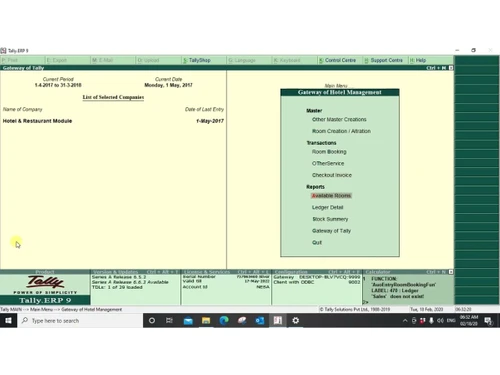This screenshot has height=375, width=500.
Task: Click the Language toolbar button
Action: point(249,60)
